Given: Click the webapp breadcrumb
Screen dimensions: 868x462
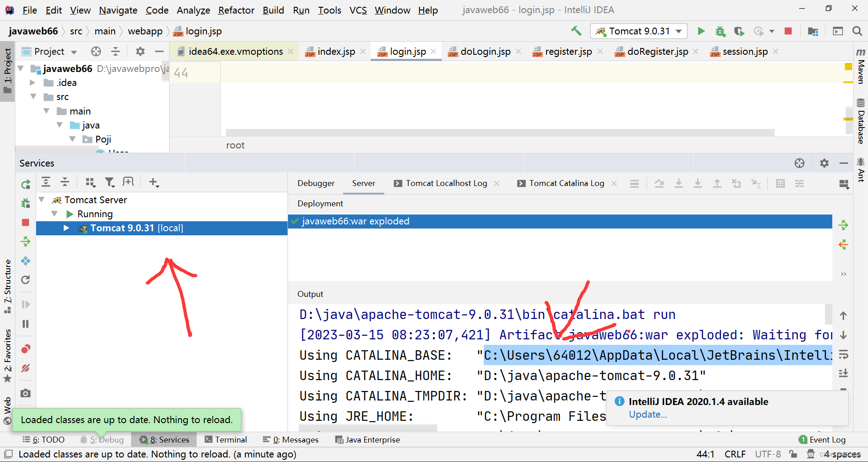Looking at the screenshot, I should pos(145,31).
